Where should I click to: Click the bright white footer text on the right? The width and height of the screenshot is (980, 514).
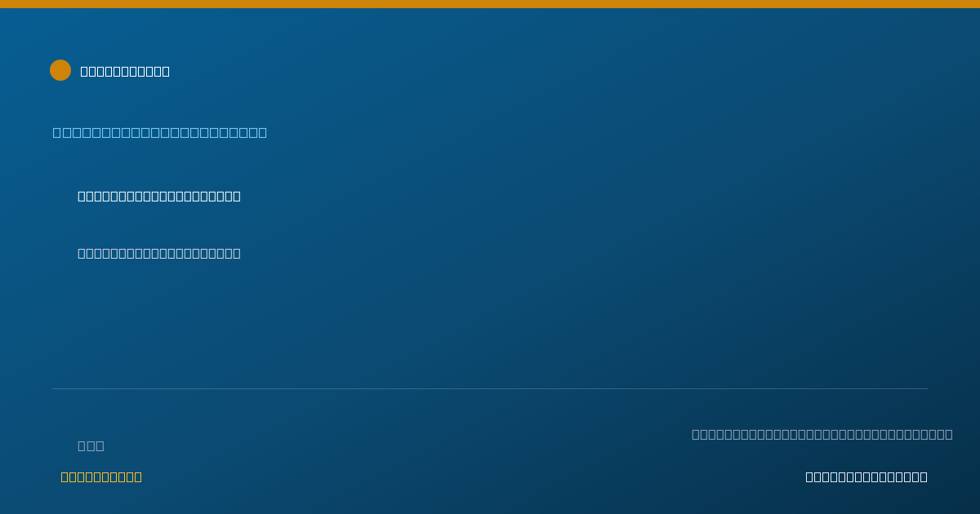pyautogui.click(x=866, y=476)
